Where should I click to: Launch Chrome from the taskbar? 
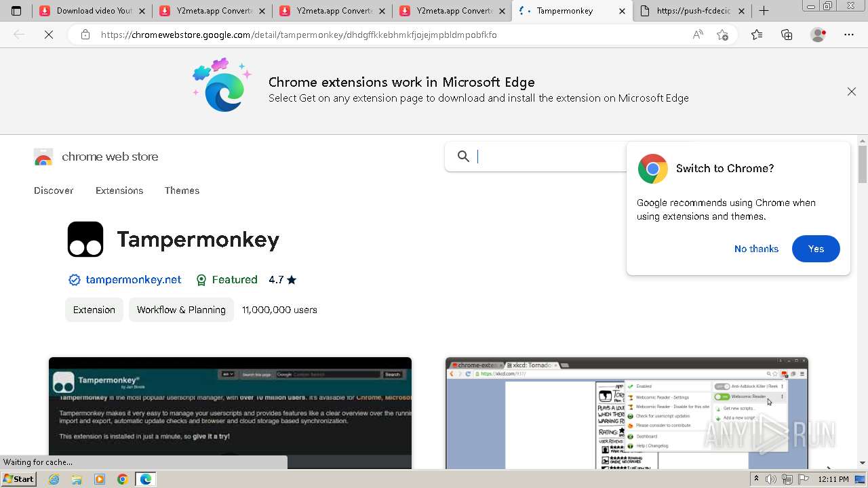tap(123, 479)
